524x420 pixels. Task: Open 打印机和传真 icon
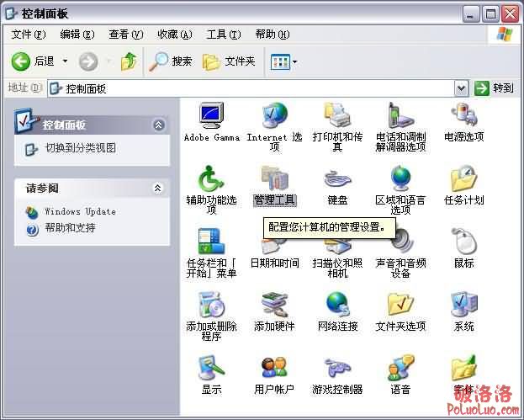click(337, 114)
